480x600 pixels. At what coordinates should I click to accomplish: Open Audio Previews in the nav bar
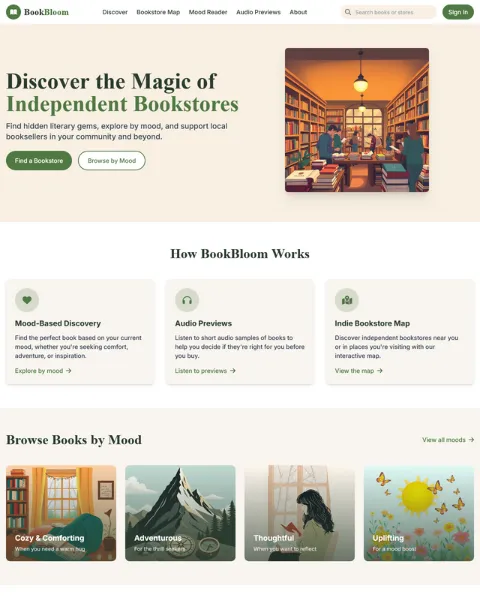(258, 12)
